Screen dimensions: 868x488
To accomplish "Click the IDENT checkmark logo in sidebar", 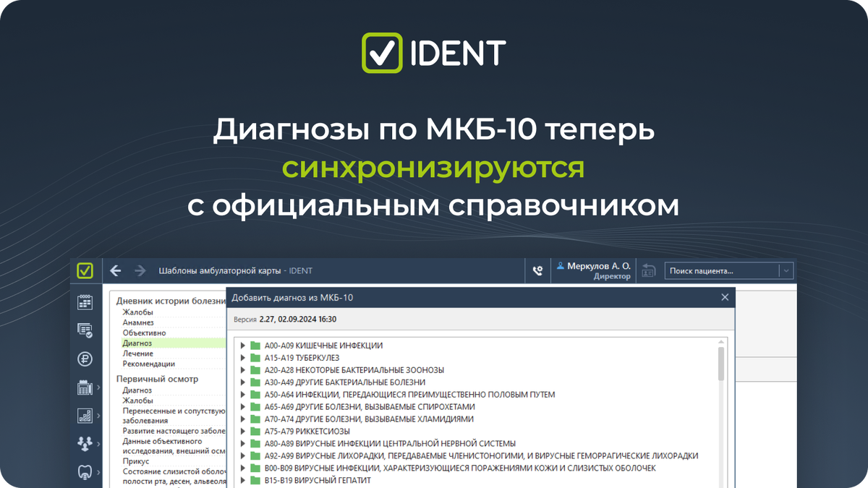I will [x=85, y=271].
